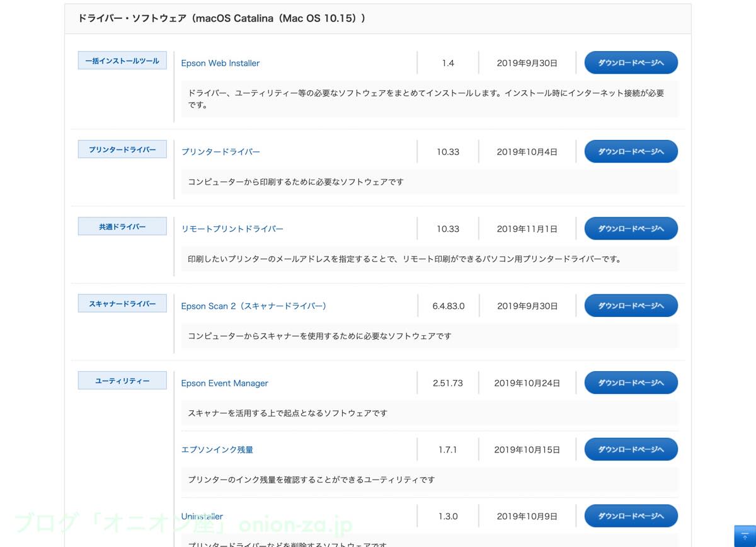This screenshot has width=756, height=547.
Task: Click version 1.4 of Epson Web Installer
Action: [448, 63]
